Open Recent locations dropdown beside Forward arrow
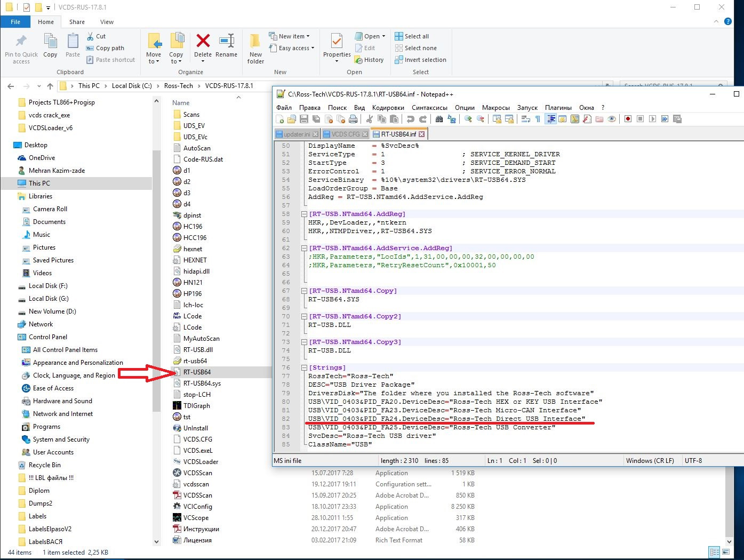Viewport: 744px width, 560px height. click(x=38, y=86)
